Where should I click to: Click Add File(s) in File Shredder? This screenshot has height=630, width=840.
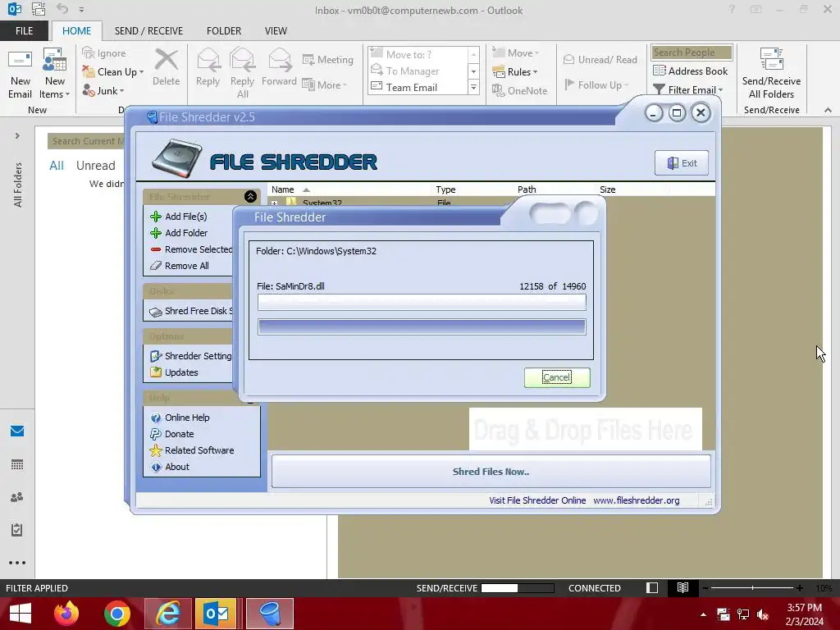(x=179, y=217)
